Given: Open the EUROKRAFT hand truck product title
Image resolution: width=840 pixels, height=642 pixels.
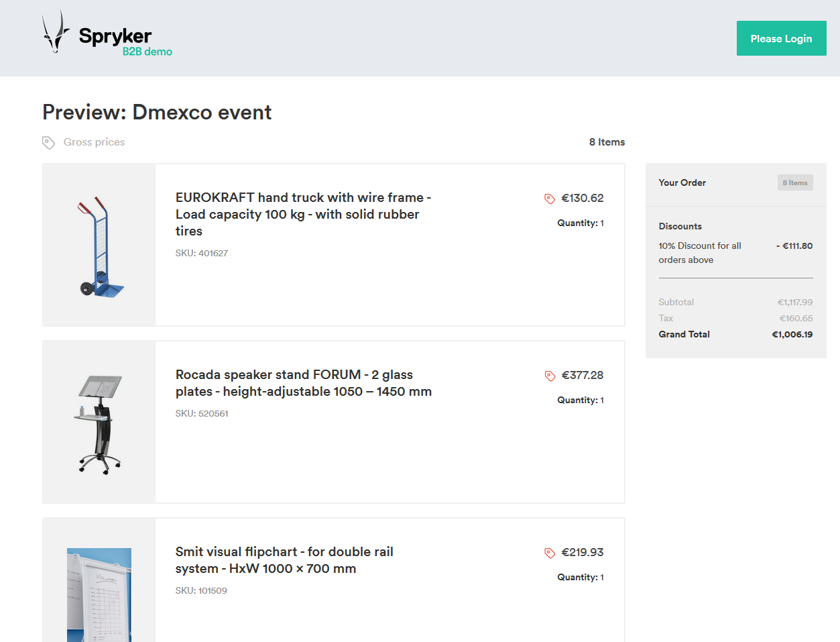Looking at the screenshot, I should pyautogui.click(x=303, y=214).
